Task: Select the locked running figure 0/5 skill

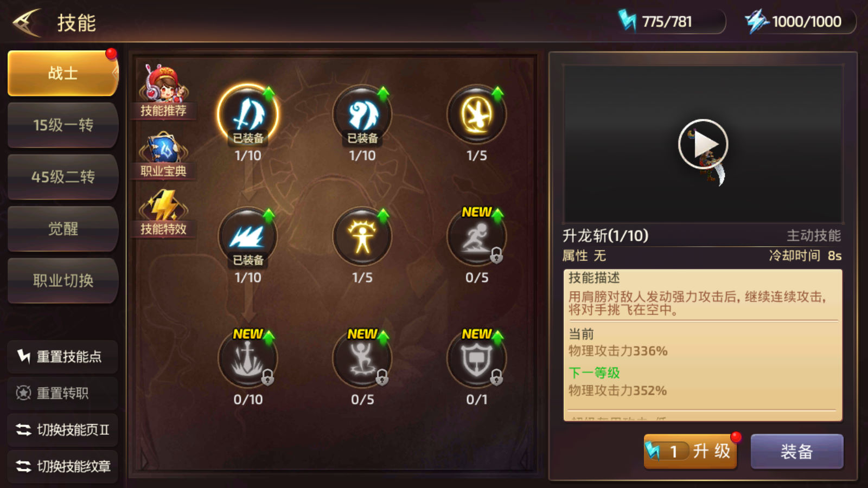Action: pos(477,237)
